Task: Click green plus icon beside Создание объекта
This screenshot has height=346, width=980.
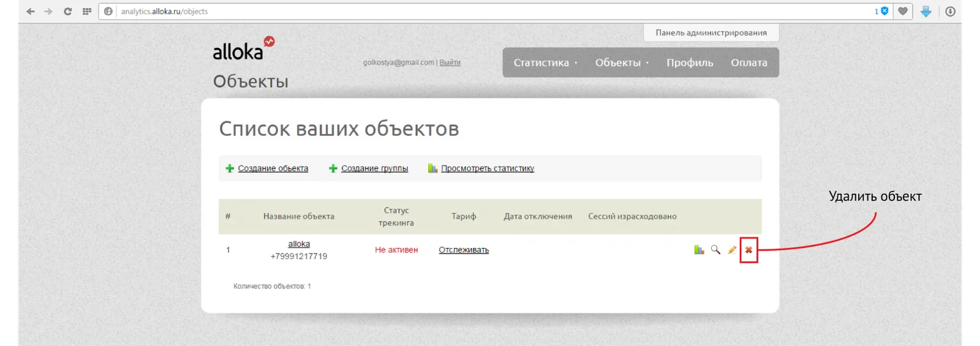Action: tap(230, 168)
